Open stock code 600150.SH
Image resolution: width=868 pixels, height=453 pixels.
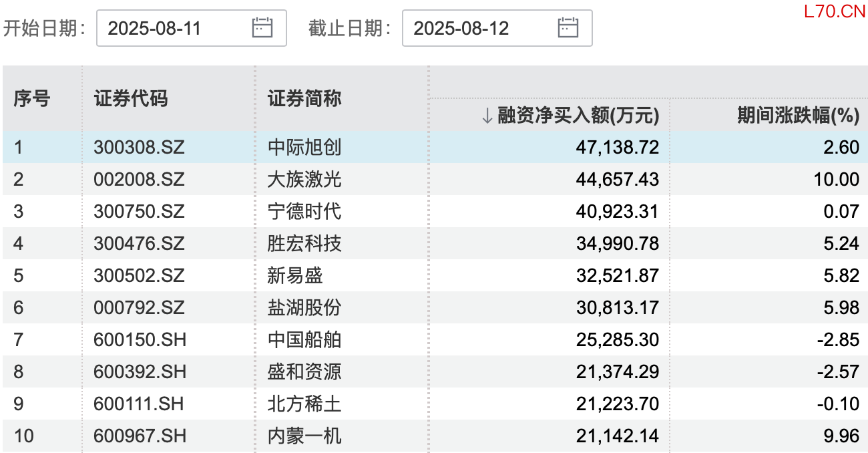[x=140, y=339]
